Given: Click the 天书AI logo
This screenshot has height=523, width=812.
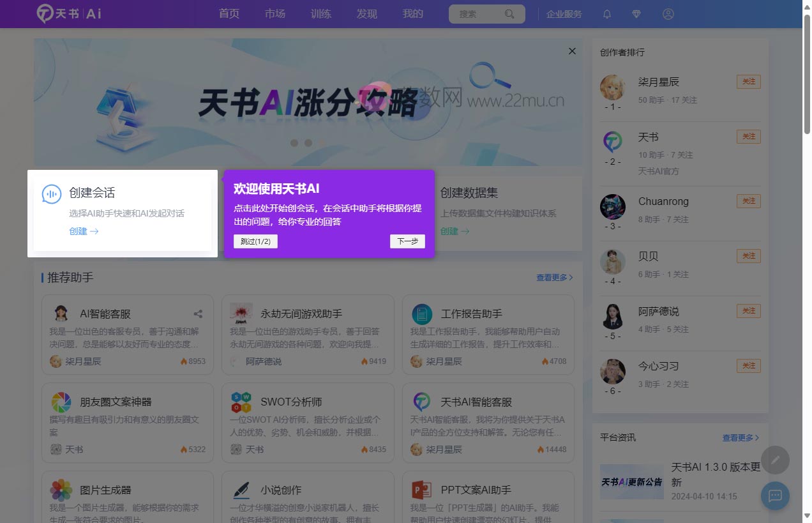Looking at the screenshot, I should click(x=68, y=13).
